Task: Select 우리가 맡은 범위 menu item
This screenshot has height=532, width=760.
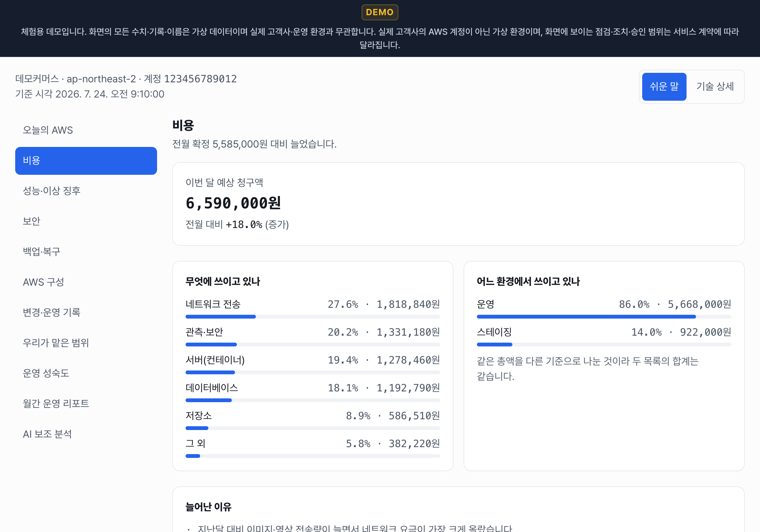Action: [86, 343]
